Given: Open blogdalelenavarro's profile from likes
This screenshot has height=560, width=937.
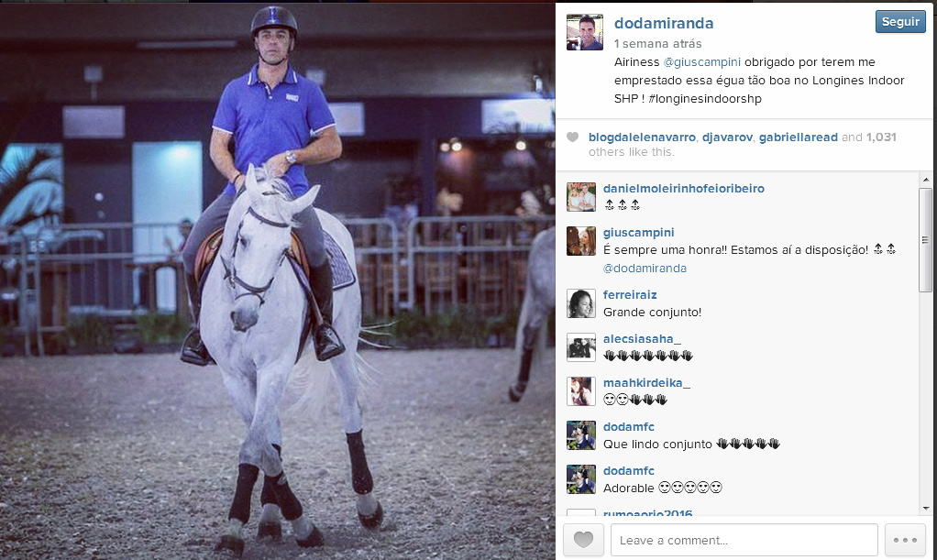Looking at the screenshot, I should [x=642, y=137].
